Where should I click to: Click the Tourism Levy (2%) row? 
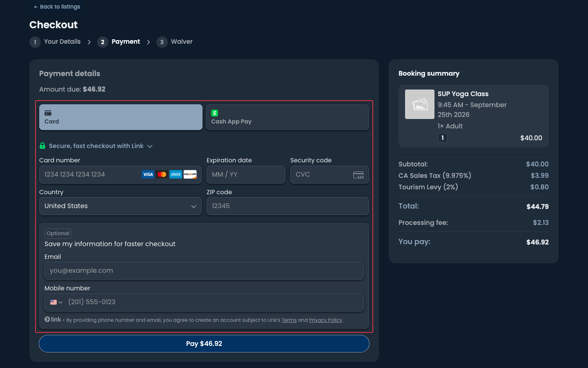click(474, 187)
